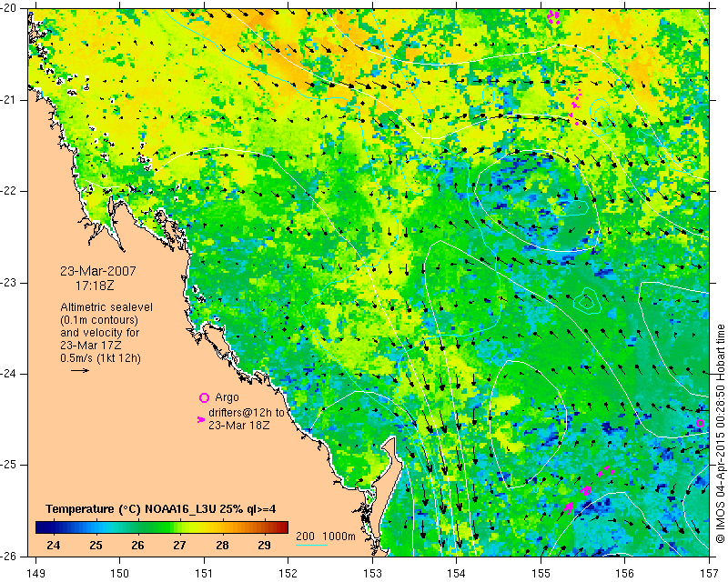Click latitude axis label -24
This screenshot has height=582, width=728.
(9, 374)
